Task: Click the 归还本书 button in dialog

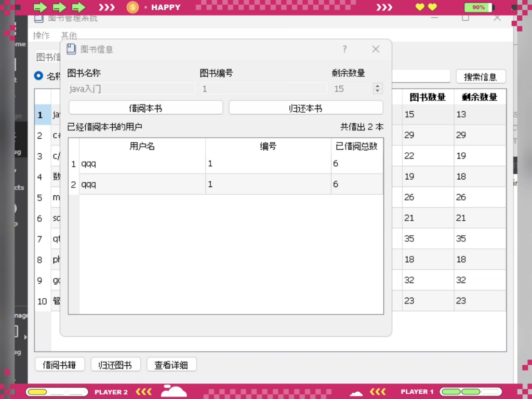Action: coord(305,108)
